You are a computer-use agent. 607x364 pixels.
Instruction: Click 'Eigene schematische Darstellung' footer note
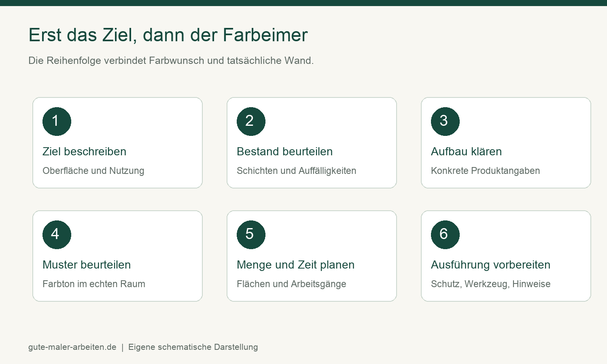click(x=193, y=347)
